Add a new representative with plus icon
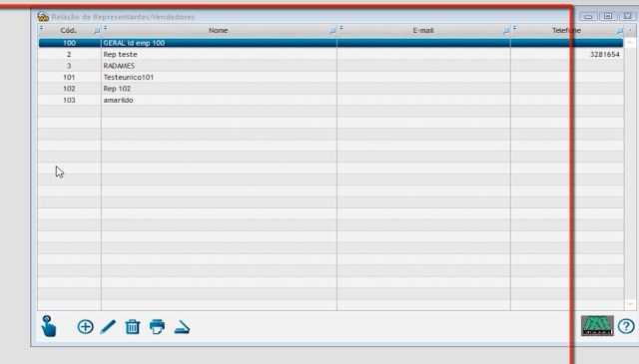This screenshot has height=364, width=639. [x=85, y=326]
